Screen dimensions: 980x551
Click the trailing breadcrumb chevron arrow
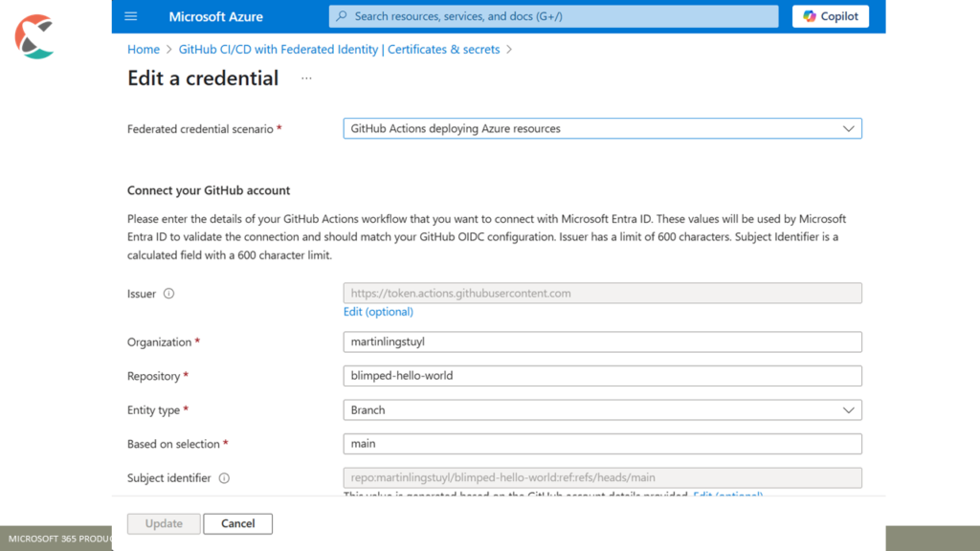tap(509, 50)
